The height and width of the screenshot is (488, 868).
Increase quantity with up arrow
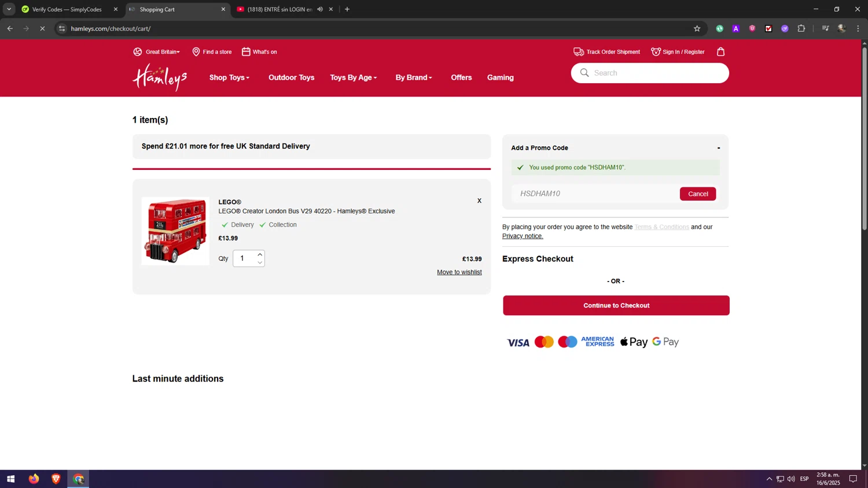(x=260, y=254)
